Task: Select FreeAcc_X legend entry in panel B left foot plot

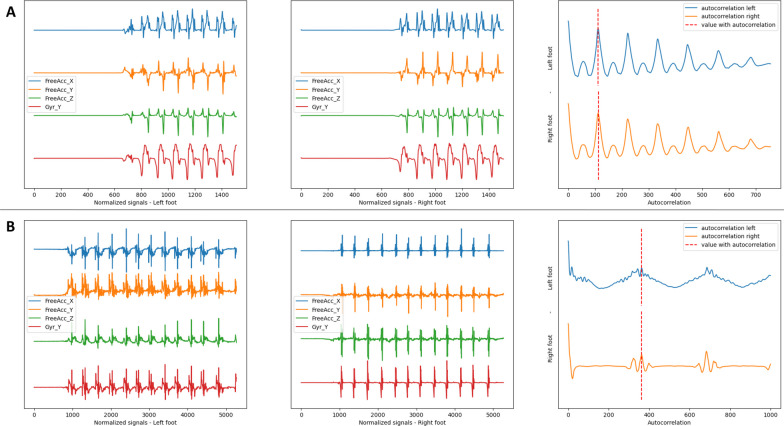Action: tap(52, 301)
